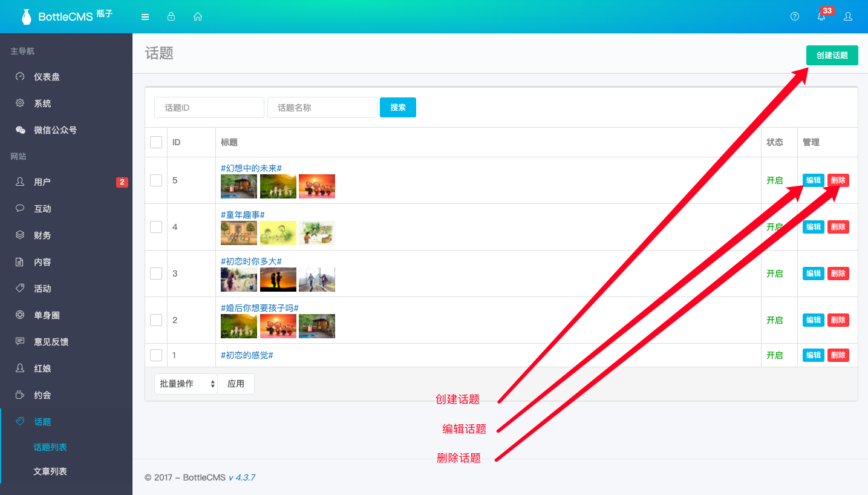Image resolution: width=868 pixels, height=495 pixels.
Task: Click 删除 for topic #幻想中的未来#
Action: (x=838, y=180)
